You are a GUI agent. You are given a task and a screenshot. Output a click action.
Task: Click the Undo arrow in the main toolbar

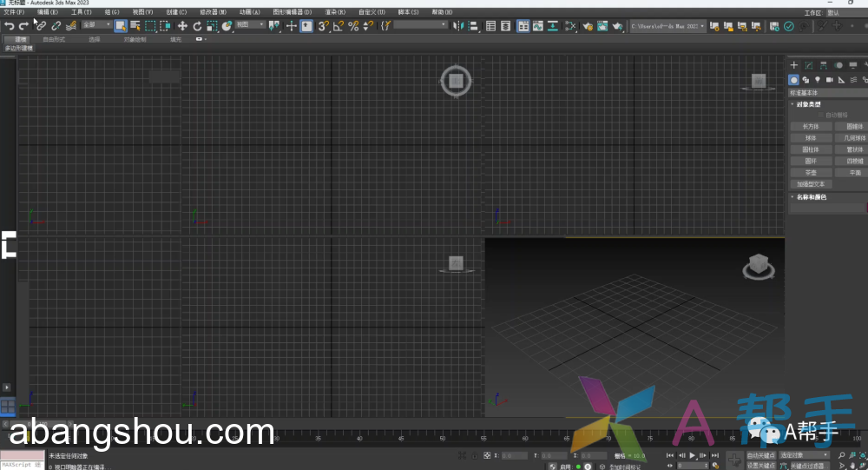[x=10, y=26]
